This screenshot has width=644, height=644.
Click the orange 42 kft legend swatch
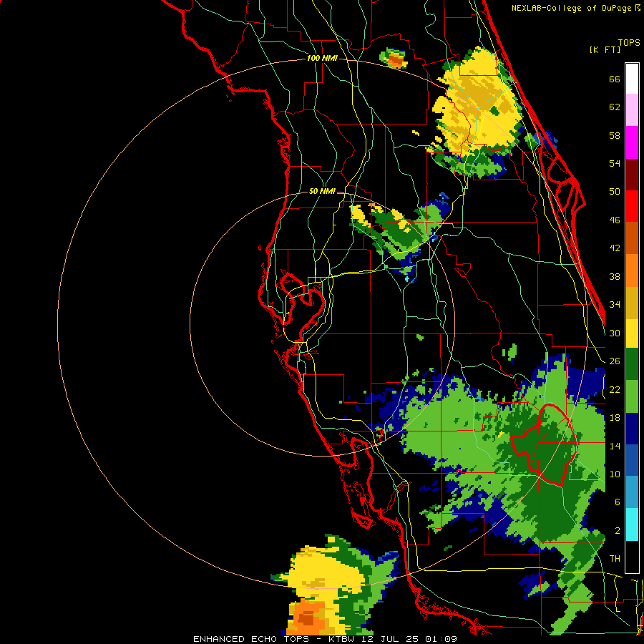coord(632,270)
